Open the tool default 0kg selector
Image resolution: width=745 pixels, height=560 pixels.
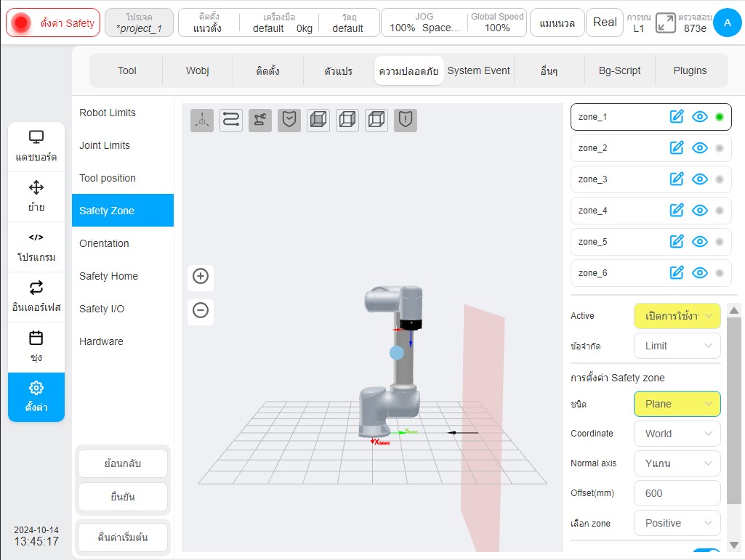(279, 23)
